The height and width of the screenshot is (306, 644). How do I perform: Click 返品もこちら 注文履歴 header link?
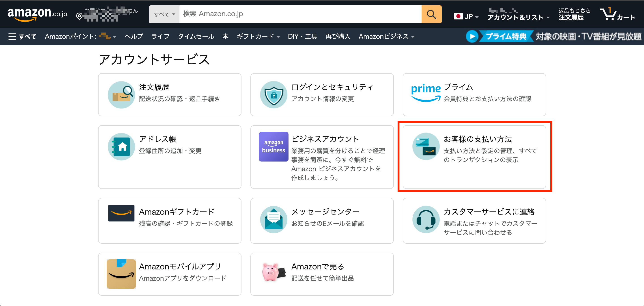pos(574,14)
